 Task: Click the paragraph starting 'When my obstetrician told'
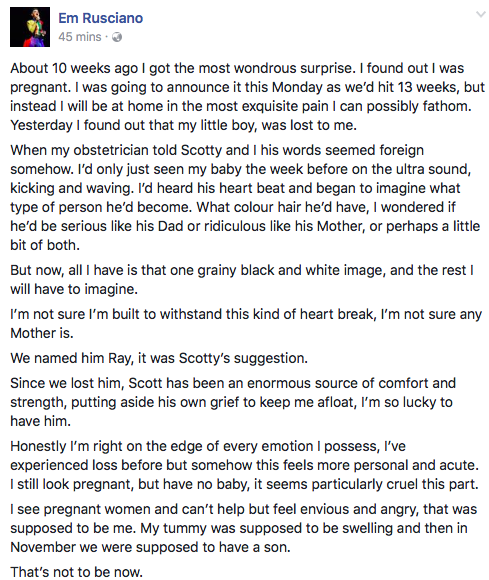click(x=245, y=198)
